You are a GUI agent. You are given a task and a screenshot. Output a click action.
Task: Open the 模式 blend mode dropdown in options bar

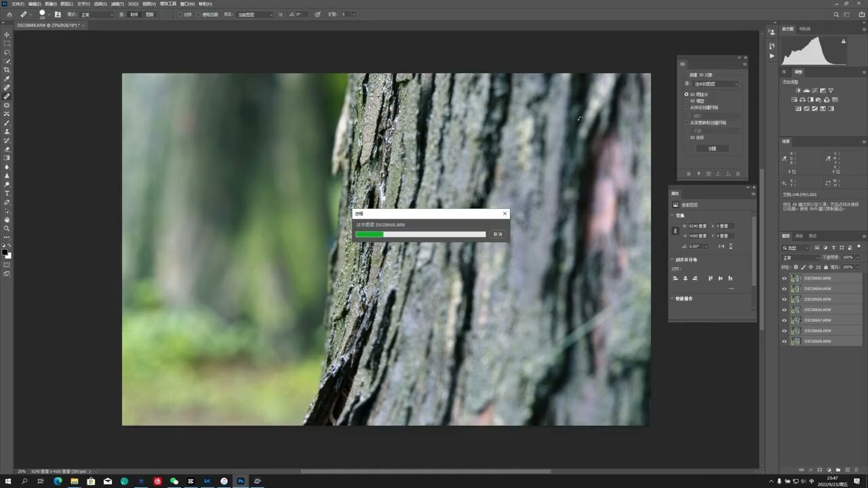[97, 14]
